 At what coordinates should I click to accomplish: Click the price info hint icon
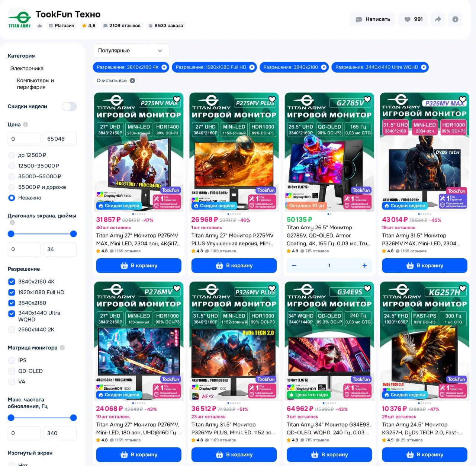[x=26, y=125]
